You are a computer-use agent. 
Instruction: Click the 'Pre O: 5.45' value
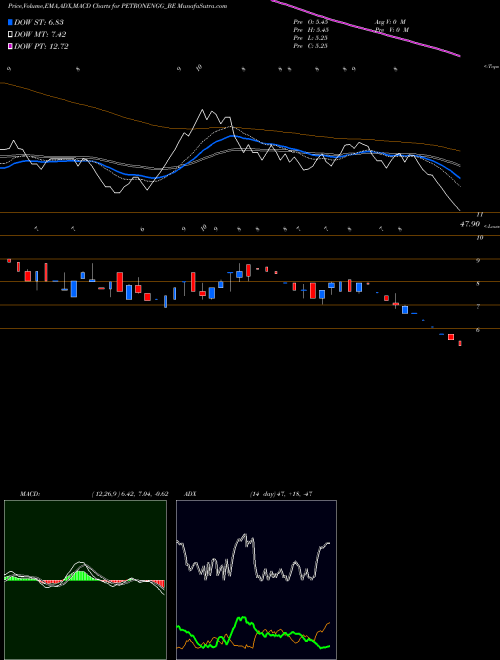coord(311,22)
